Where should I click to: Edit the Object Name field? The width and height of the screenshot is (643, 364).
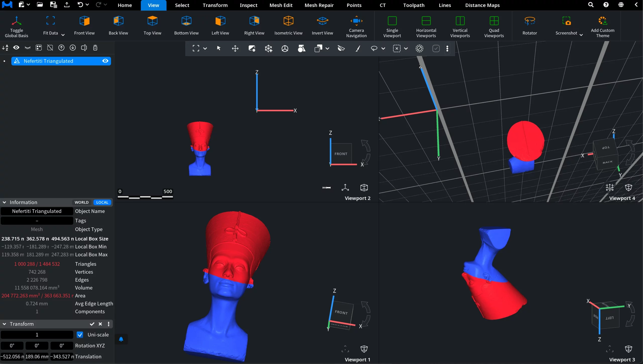pos(37,211)
